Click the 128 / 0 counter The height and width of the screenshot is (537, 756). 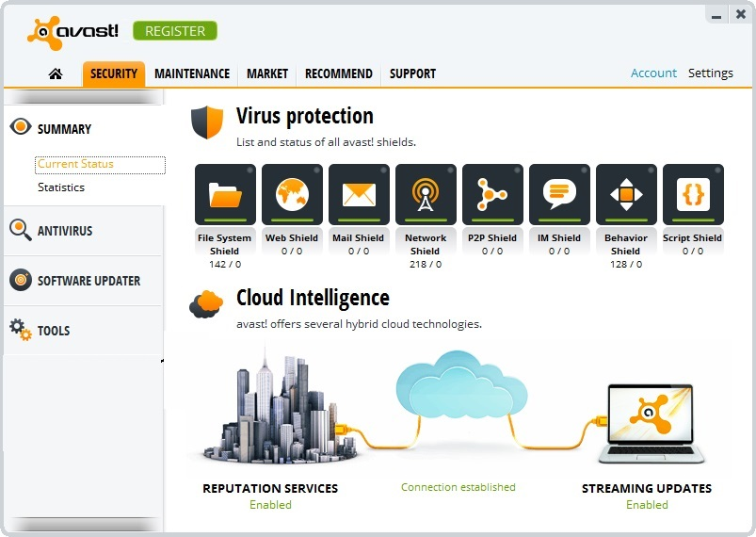point(626,265)
